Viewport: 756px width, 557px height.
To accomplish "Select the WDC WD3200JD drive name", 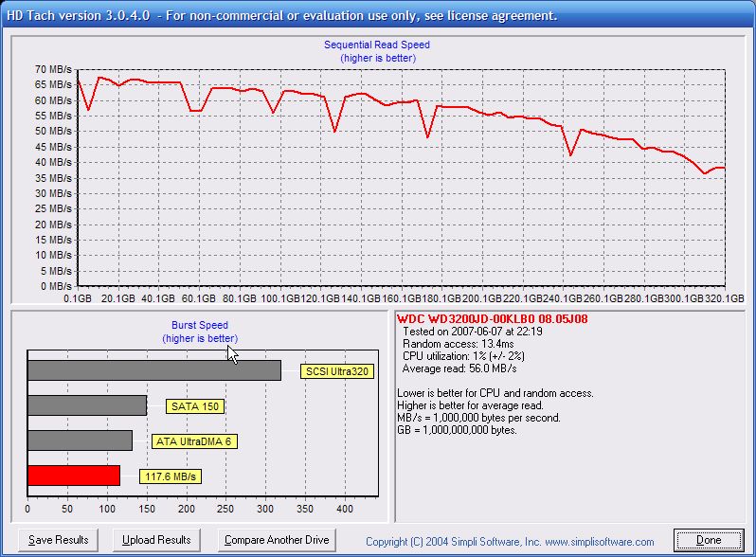I will coord(493,319).
